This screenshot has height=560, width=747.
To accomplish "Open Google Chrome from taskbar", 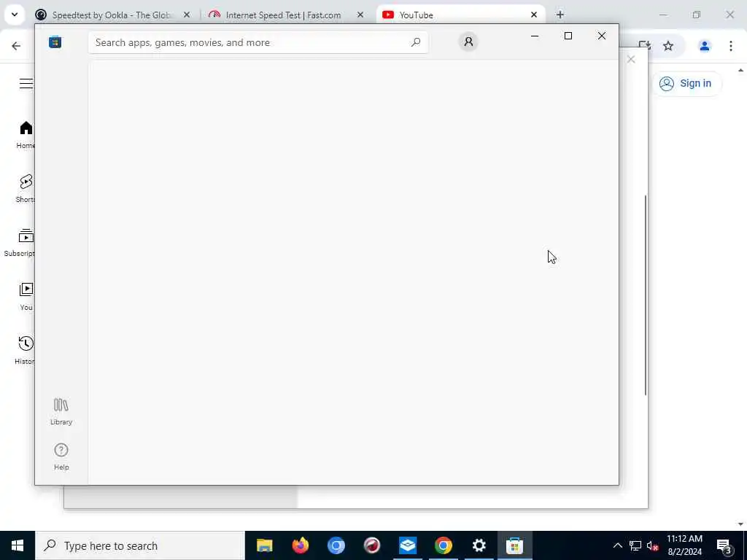I will 443,545.
